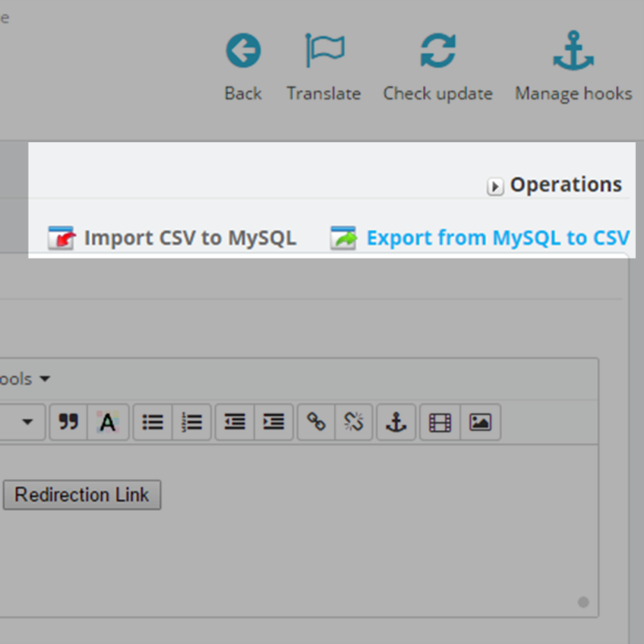
Task: Insert an image in the editor
Action: point(480,422)
